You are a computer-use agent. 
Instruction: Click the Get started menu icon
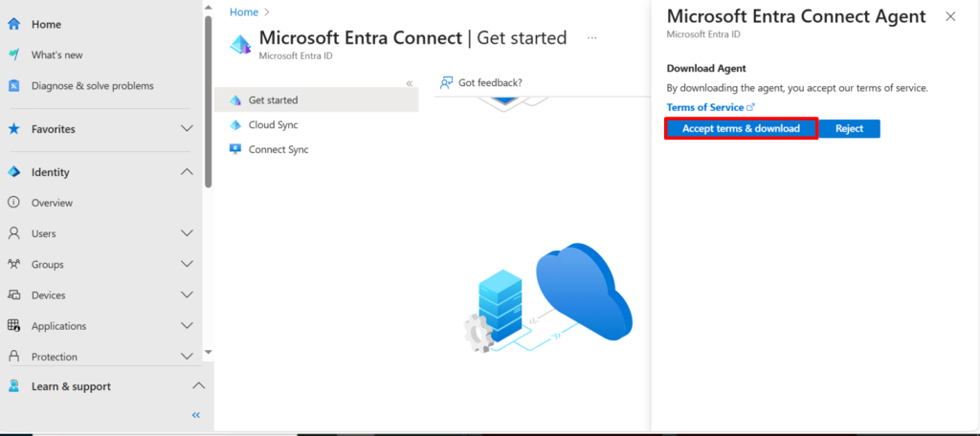tap(235, 100)
